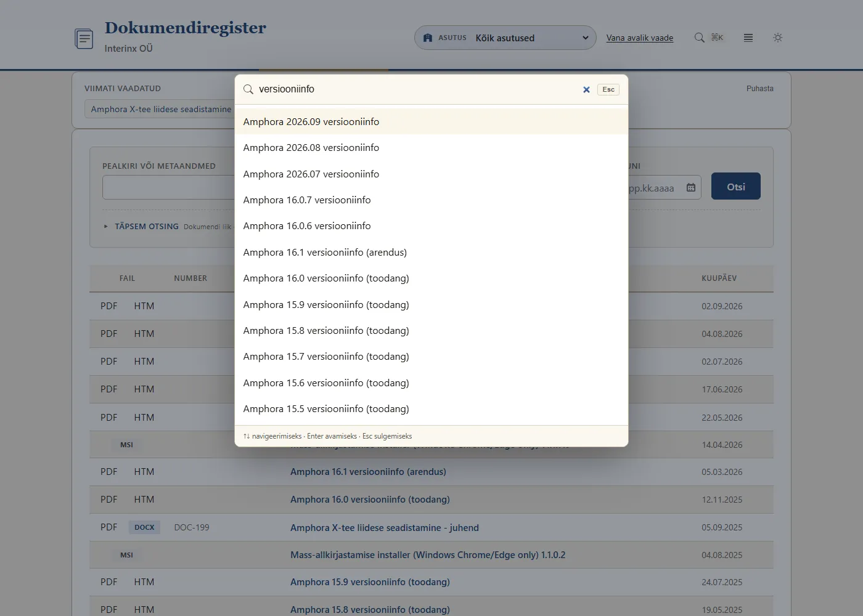Click the Esc button in search dialog
This screenshot has height=616, width=863.
608,89
